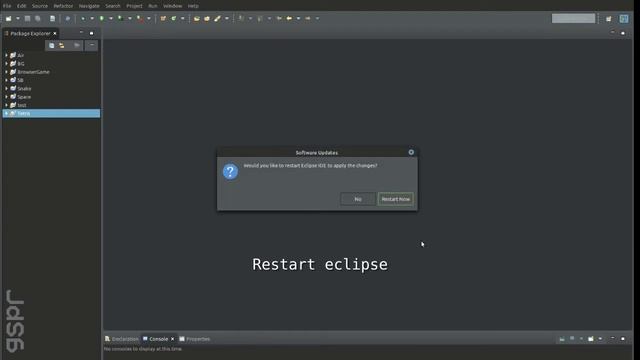Expand the BrowserGame project node
Viewport: 640px width, 360px height.
[6, 72]
